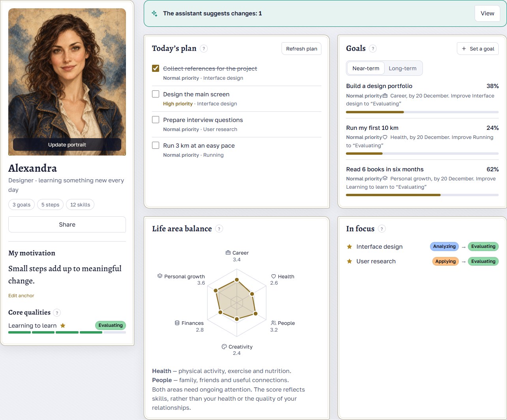This screenshot has width=507, height=420.
Task: Click the High priority label under Design the main screen
Action: (x=178, y=104)
